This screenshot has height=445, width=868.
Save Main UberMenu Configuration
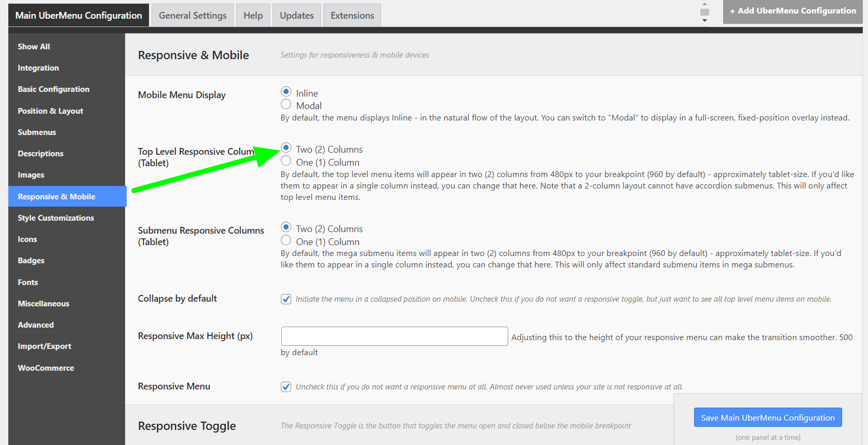pyautogui.click(x=767, y=417)
